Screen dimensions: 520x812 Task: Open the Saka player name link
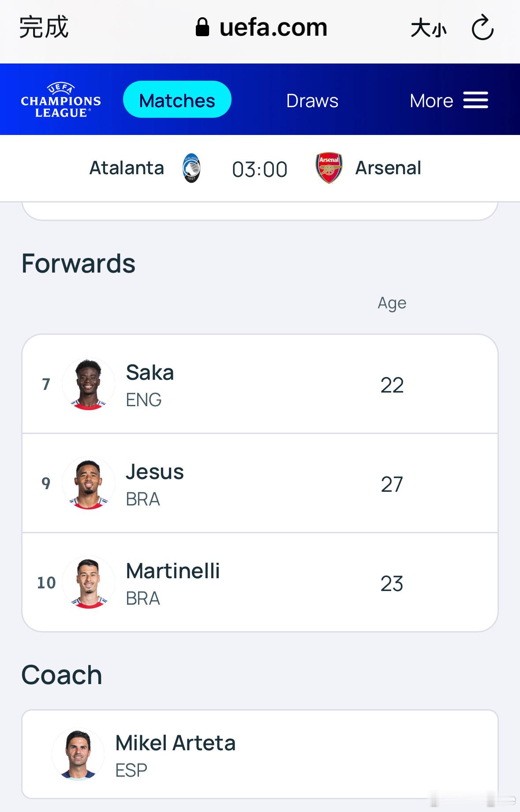pos(150,372)
